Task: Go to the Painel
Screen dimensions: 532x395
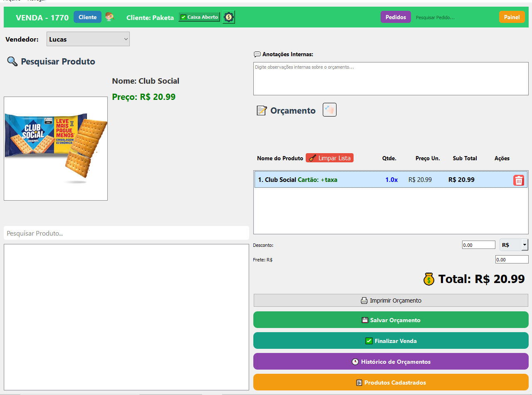Action: click(512, 17)
